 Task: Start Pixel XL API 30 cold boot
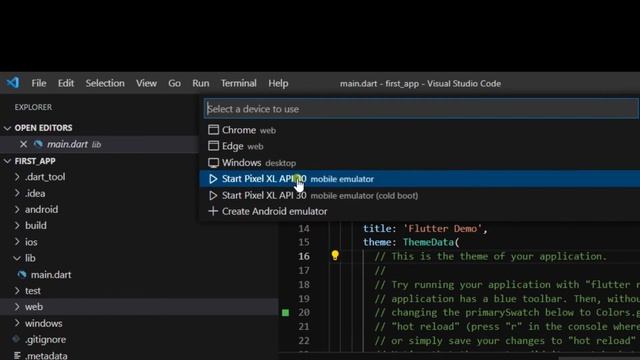[x=420, y=196]
